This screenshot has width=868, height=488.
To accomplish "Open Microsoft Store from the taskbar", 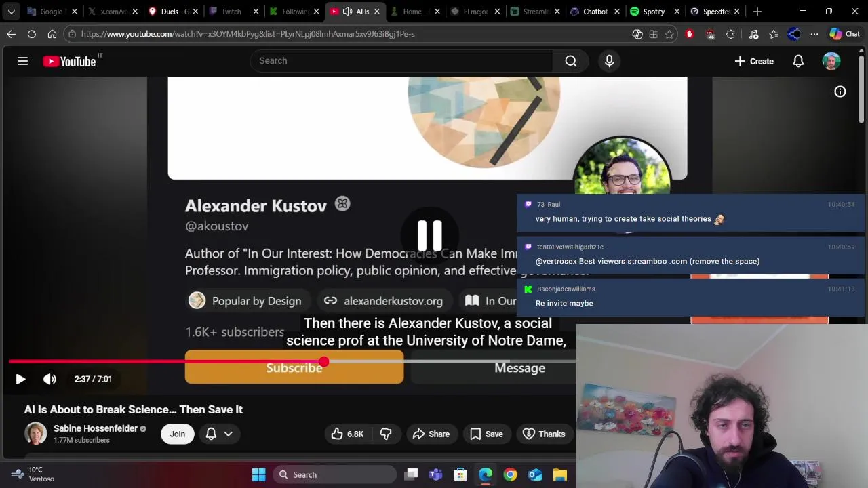I will pos(460,474).
